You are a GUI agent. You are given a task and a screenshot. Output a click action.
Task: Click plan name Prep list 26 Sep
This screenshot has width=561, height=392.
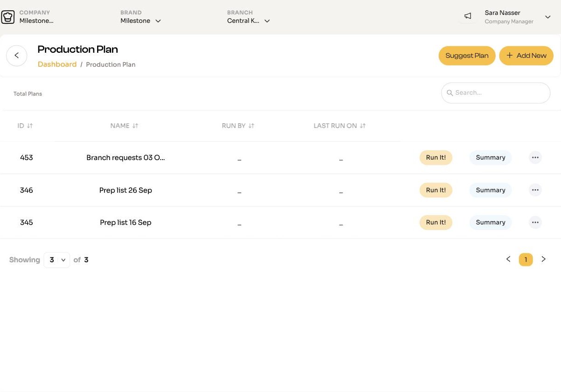tap(126, 190)
